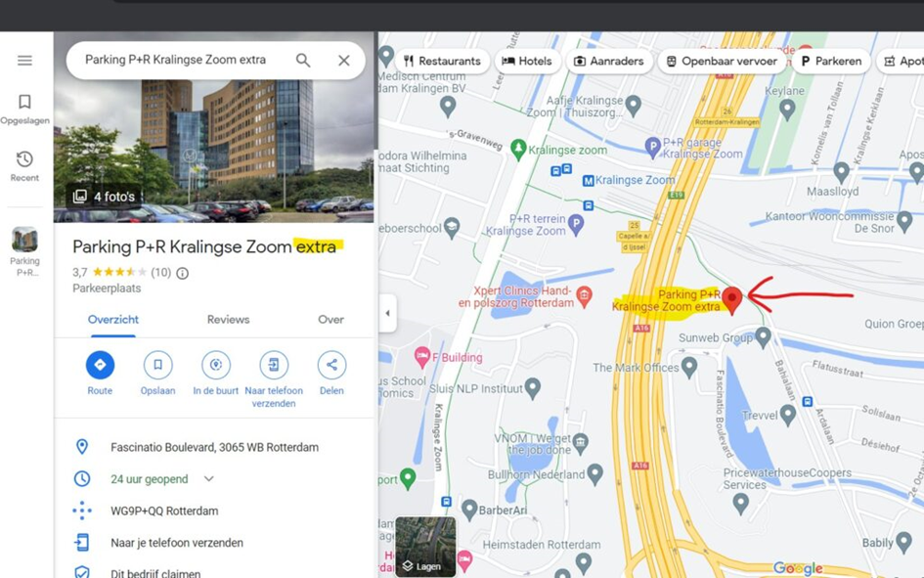Viewport: 924px width, 578px height.
Task: Open the Lagen layers thumbnail
Action: 425,547
